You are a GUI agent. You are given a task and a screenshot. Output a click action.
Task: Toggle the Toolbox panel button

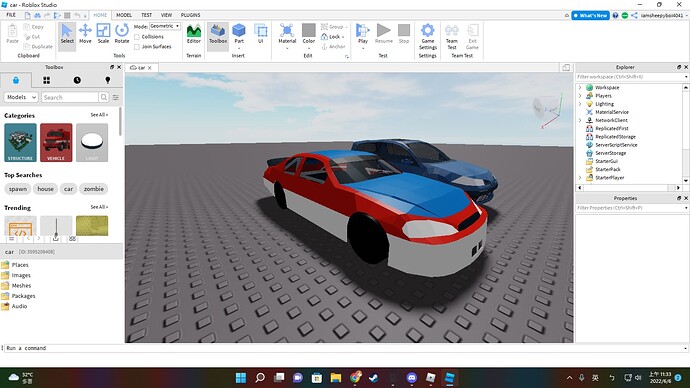coord(218,34)
